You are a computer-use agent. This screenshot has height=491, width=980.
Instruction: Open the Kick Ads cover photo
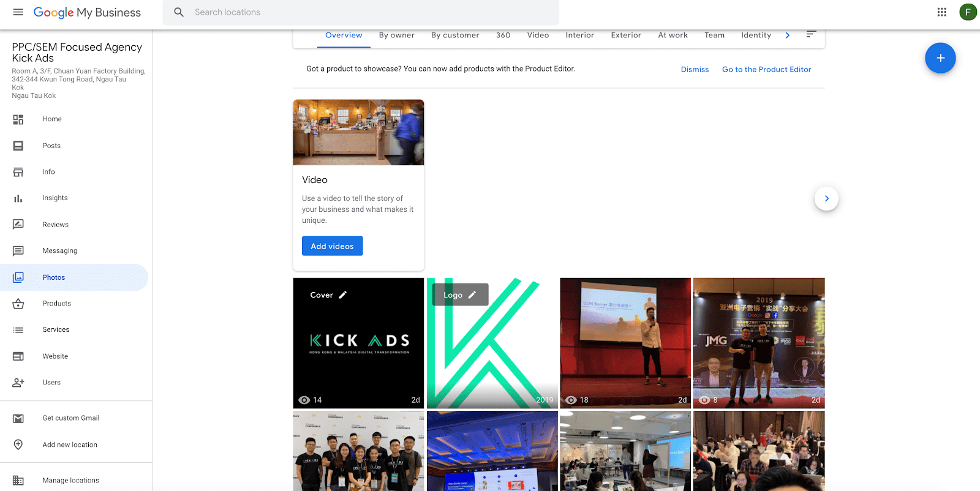pyautogui.click(x=358, y=343)
